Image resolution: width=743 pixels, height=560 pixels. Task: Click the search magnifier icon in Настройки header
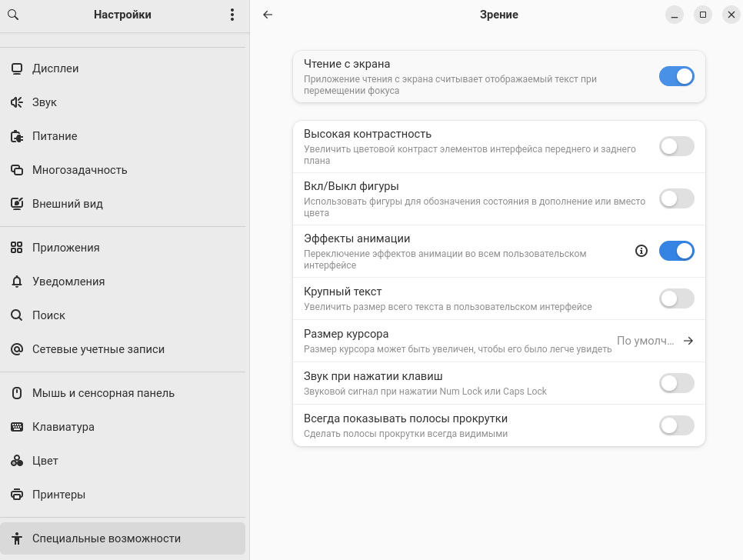pos(12,15)
